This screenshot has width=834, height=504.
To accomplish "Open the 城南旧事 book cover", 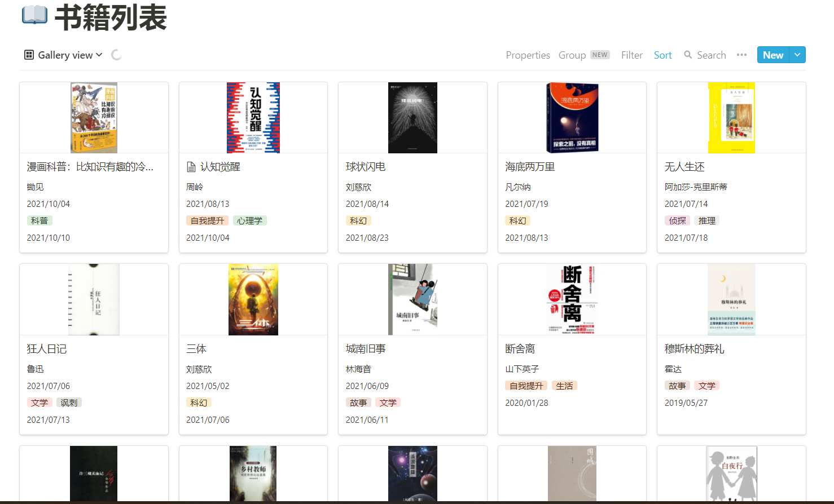I will coord(412,299).
